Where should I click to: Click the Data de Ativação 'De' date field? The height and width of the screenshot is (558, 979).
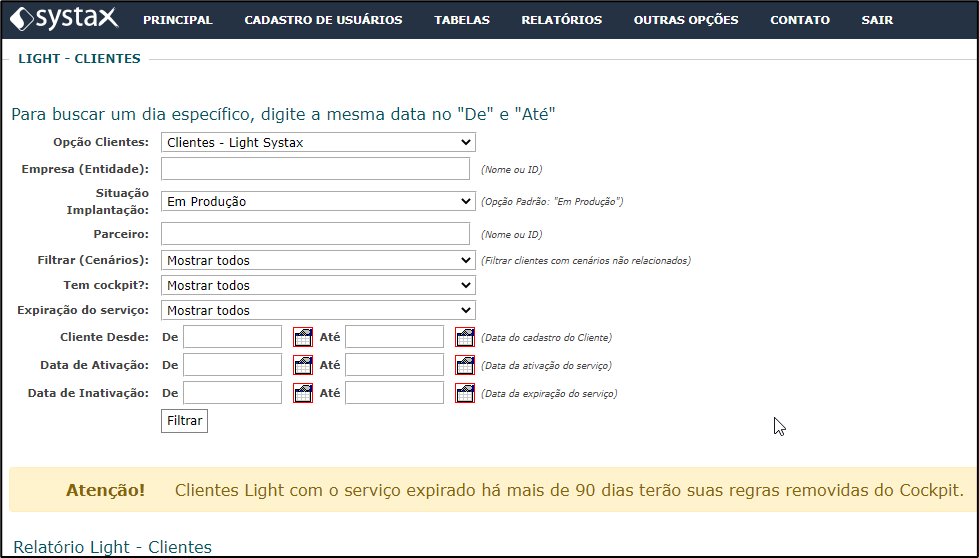coord(232,365)
